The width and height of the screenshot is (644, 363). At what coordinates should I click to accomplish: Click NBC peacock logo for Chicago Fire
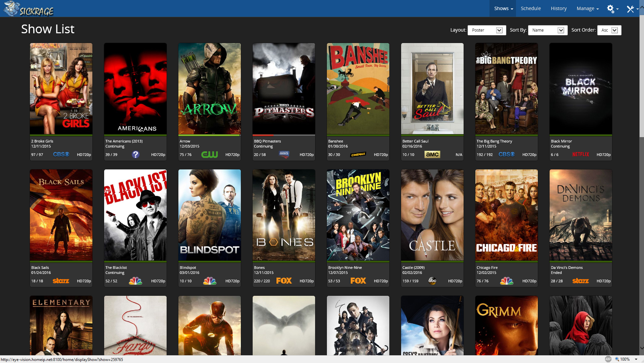coord(507,281)
